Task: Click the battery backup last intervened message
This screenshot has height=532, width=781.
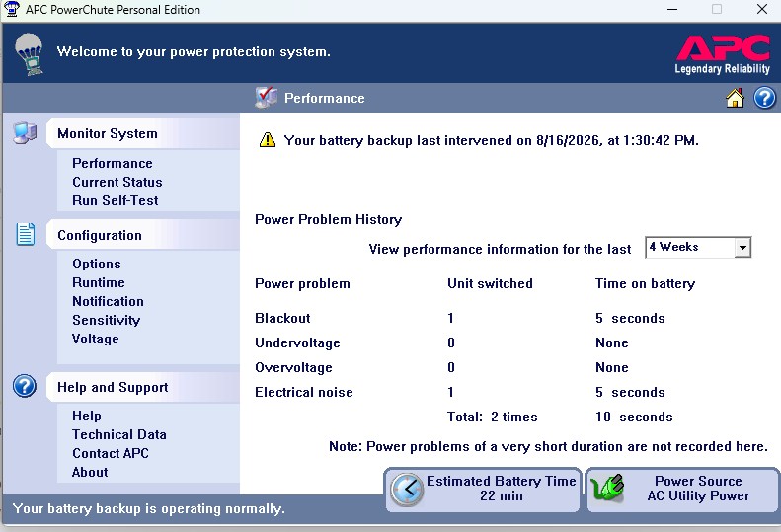Action: (491, 140)
